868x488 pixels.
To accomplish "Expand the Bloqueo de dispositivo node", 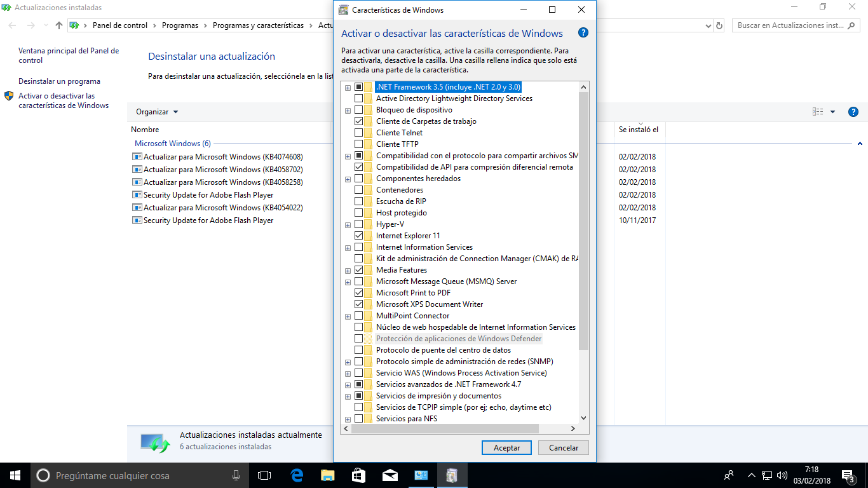I will point(348,110).
